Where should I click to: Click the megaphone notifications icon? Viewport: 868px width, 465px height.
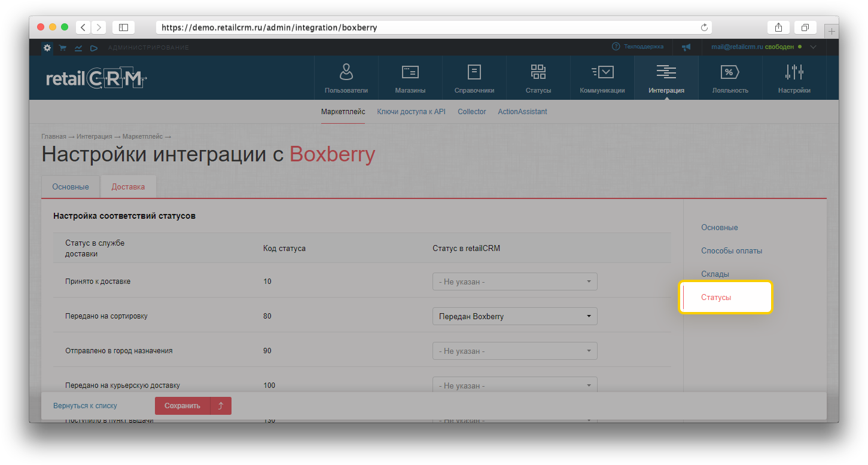coord(686,47)
